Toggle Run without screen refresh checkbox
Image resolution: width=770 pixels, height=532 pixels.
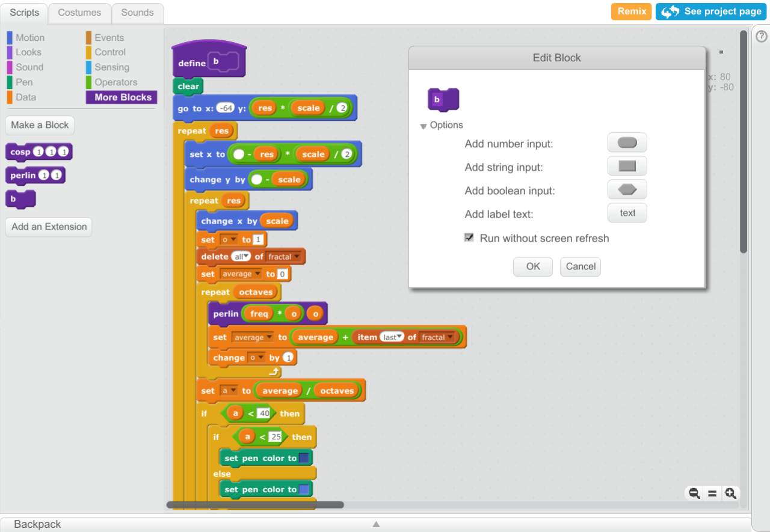(x=469, y=237)
